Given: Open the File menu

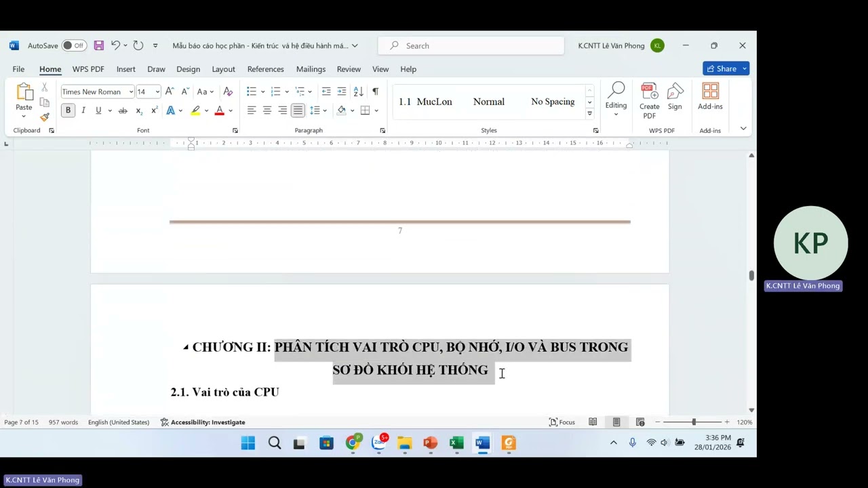Looking at the screenshot, I should tap(18, 69).
